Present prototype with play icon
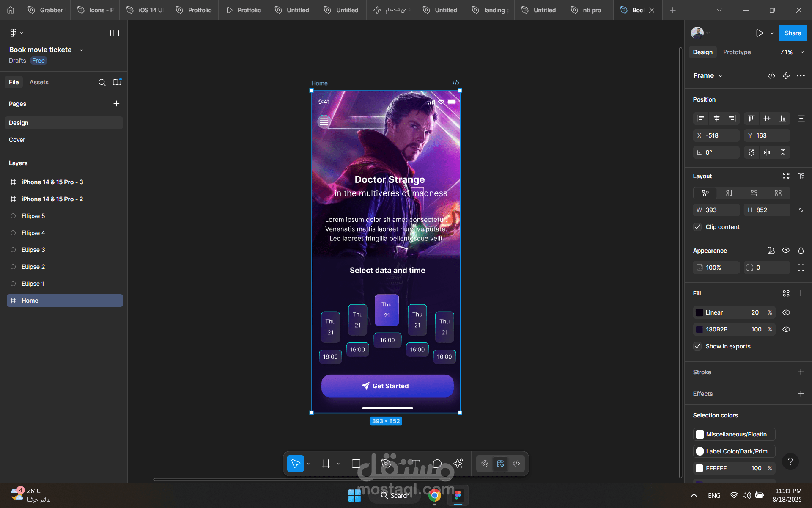Screen dimensions: 812x508 (x=759, y=33)
